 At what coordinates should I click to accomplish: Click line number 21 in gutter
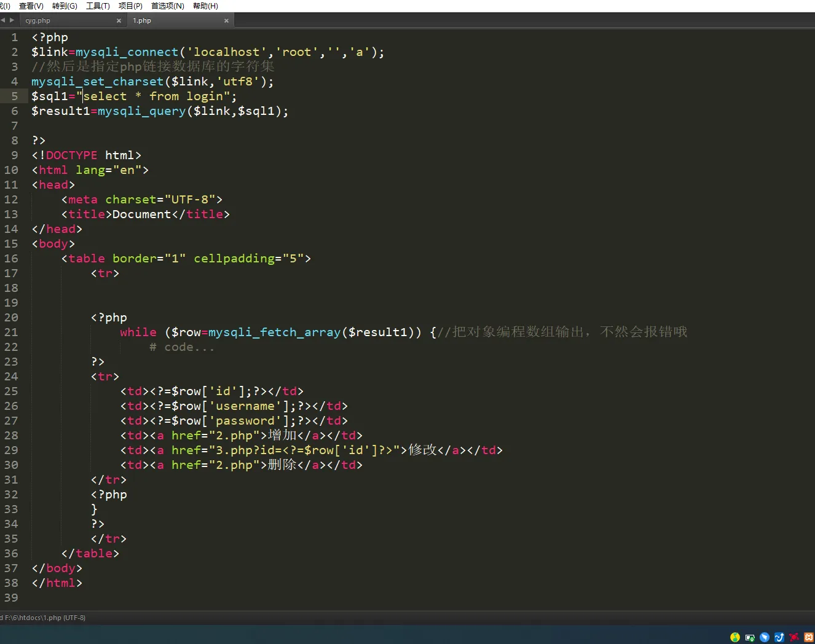[11, 332]
